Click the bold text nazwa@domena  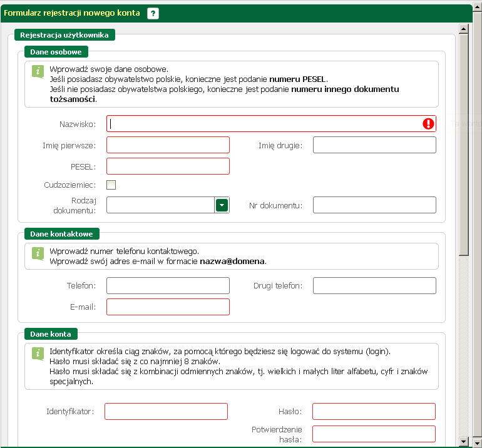(x=232, y=261)
